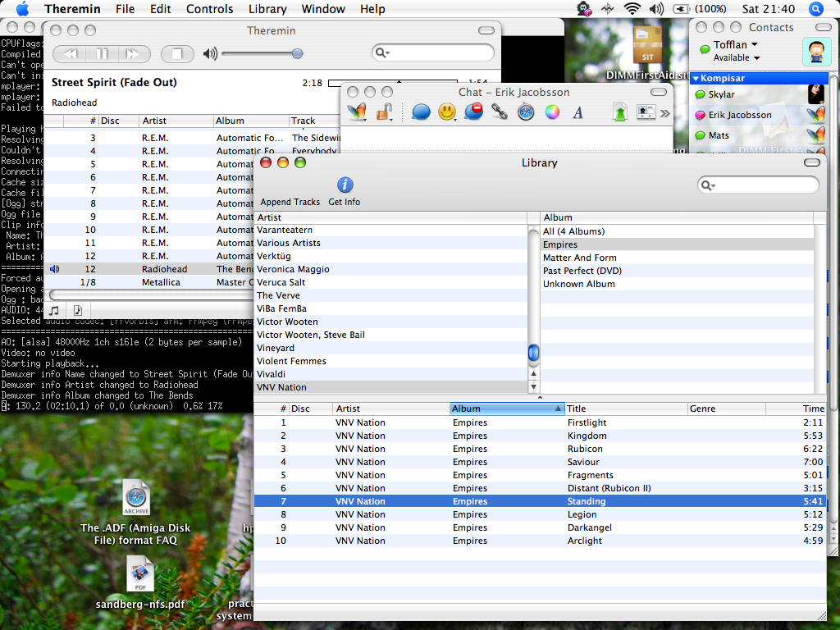This screenshot has height=630, width=840.
Task: Click Skylar's green status bubble icon
Action: [700, 95]
